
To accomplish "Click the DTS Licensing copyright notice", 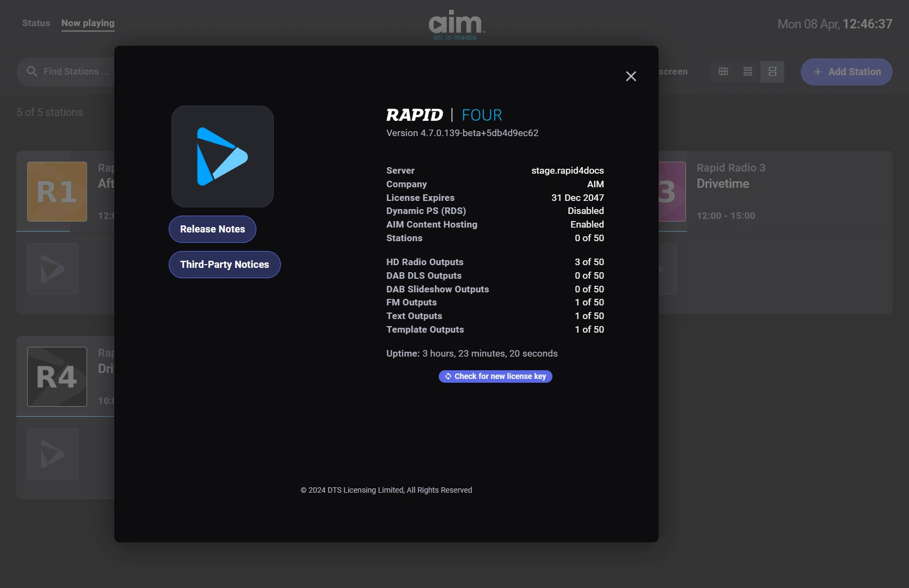I will pyautogui.click(x=386, y=490).
